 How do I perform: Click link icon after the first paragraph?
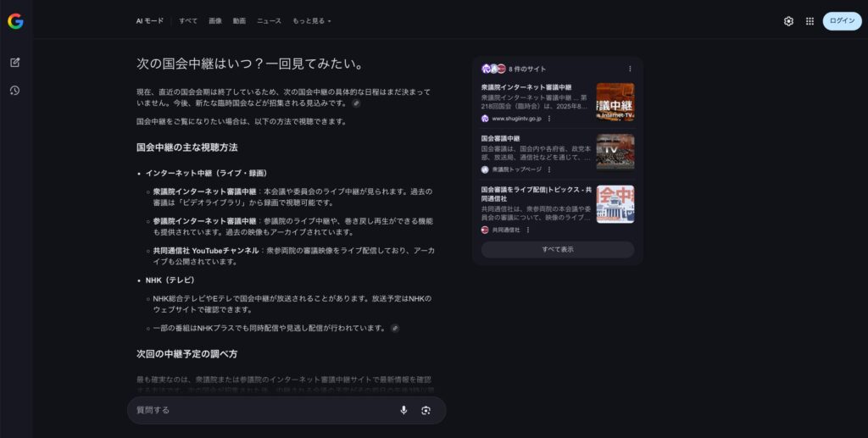click(x=357, y=103)
